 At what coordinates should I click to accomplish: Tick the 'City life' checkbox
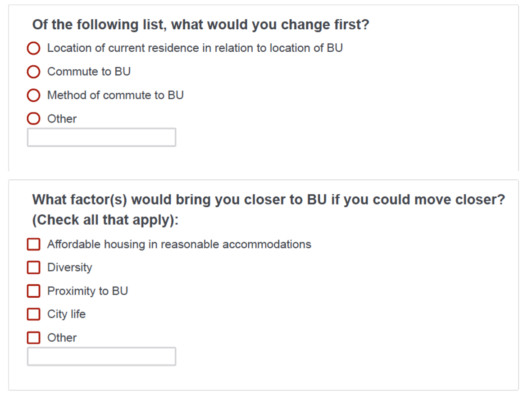click(33, 314)
